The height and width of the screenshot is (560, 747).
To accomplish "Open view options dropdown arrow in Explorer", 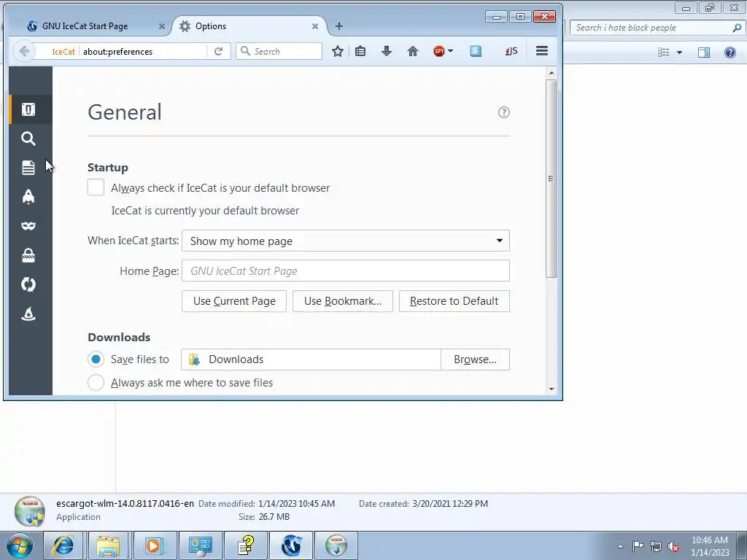I will click(679, 52).
